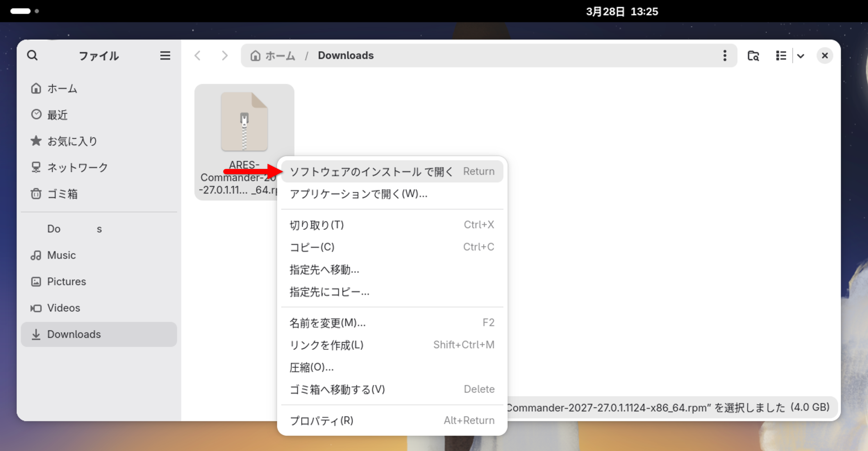Switch to list view layout

point(780,56)
